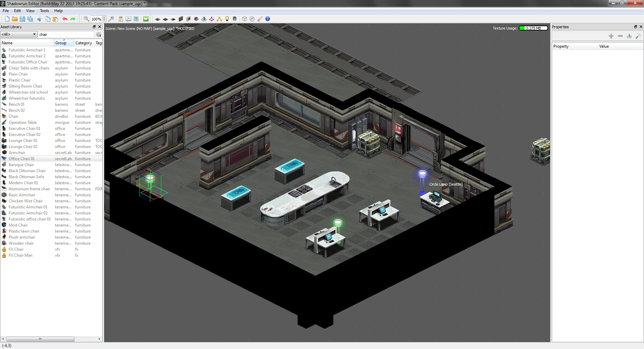Viewport: 644px width, 349px height.
Task: Close the Asset Library panel
Action: click(x=100, y=27)
